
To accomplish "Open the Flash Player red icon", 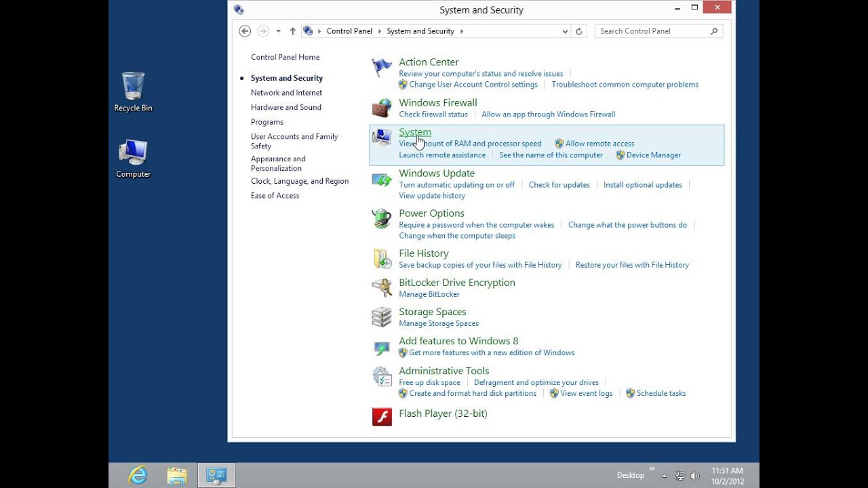I will (x=382, y=416).
